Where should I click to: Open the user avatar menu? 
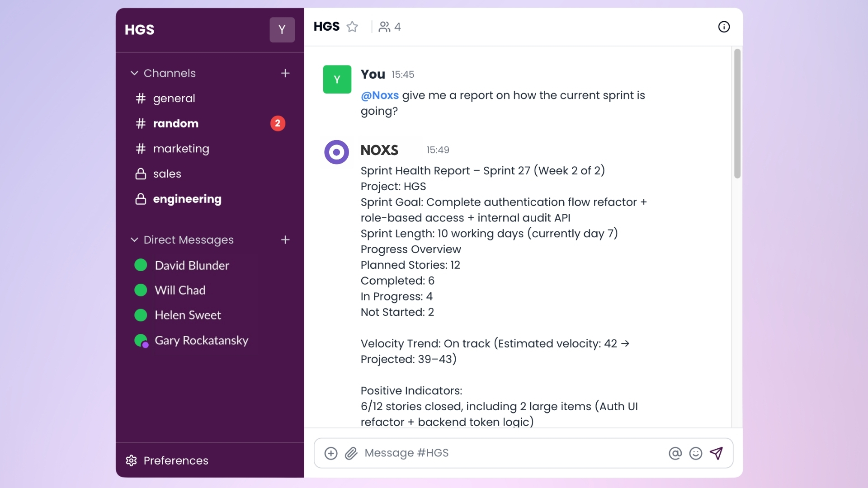click(x=282, y=30)
